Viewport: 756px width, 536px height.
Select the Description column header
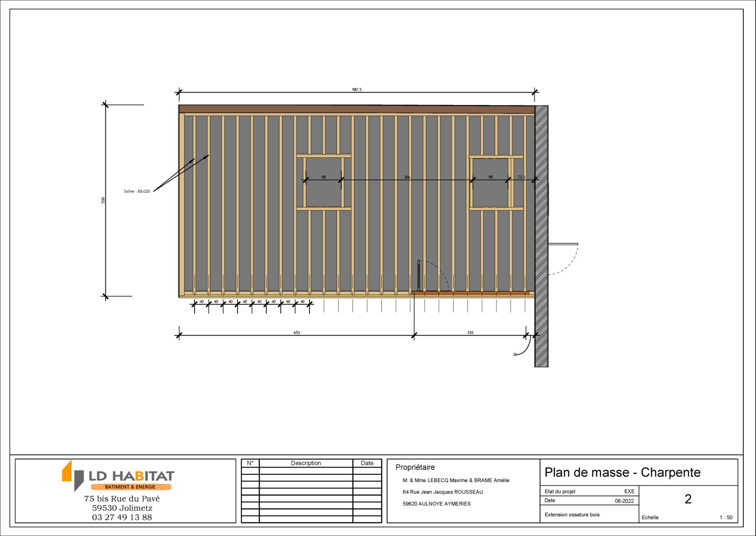pos(306,463)
